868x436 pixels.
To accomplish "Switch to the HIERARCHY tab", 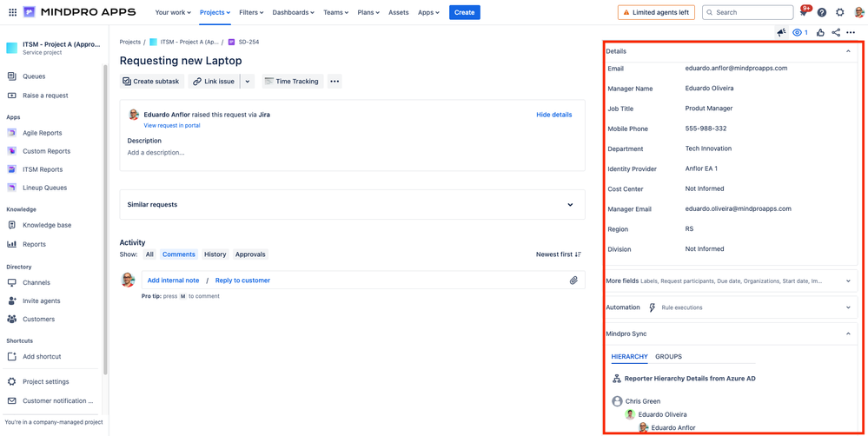I will 629,357.
